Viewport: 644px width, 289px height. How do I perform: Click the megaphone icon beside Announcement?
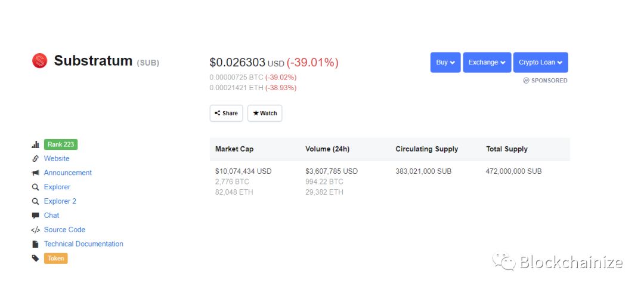click(x=35, y=173)
